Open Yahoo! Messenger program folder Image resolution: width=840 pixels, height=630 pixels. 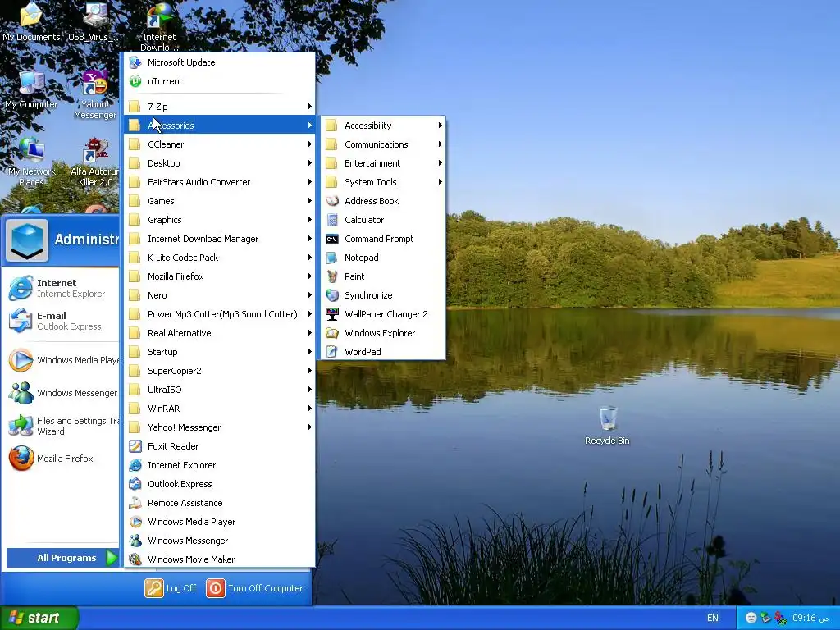(x=219, y=427)
